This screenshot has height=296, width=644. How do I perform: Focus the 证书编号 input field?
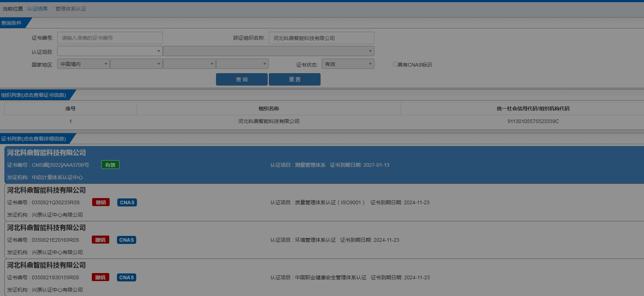coord(110,38)
